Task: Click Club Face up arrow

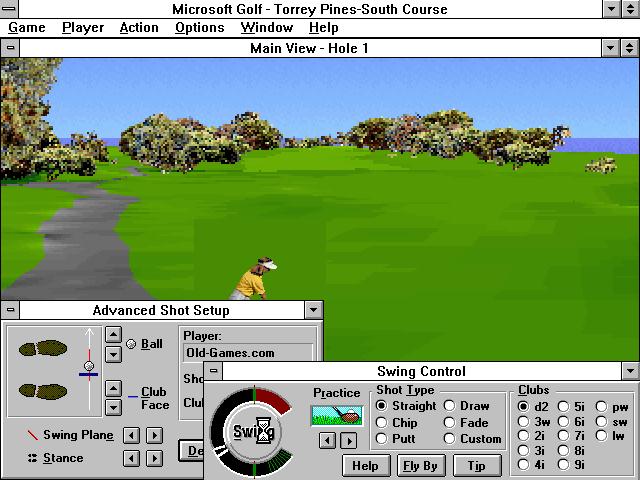Action: point(113,389)
